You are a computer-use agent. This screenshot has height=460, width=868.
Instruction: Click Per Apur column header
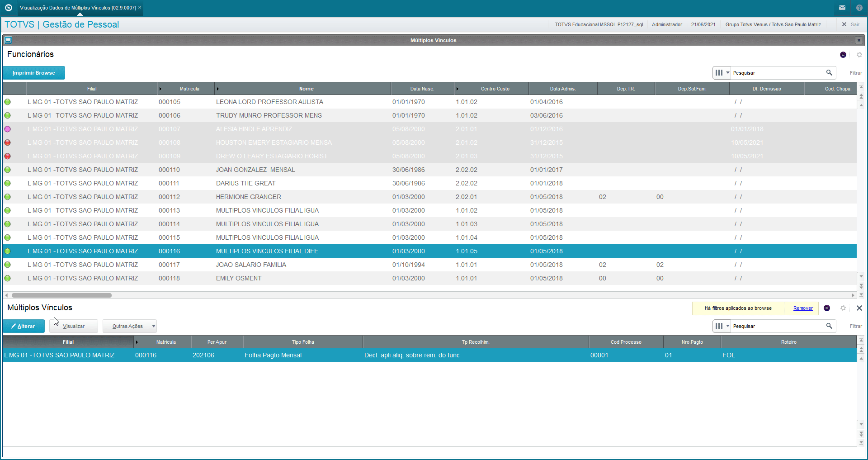click(217, 342)
